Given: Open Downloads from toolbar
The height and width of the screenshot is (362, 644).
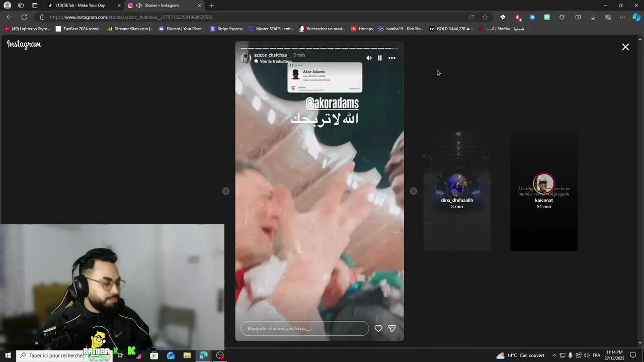Looking at the screenshot, I should tap(593, 17).
